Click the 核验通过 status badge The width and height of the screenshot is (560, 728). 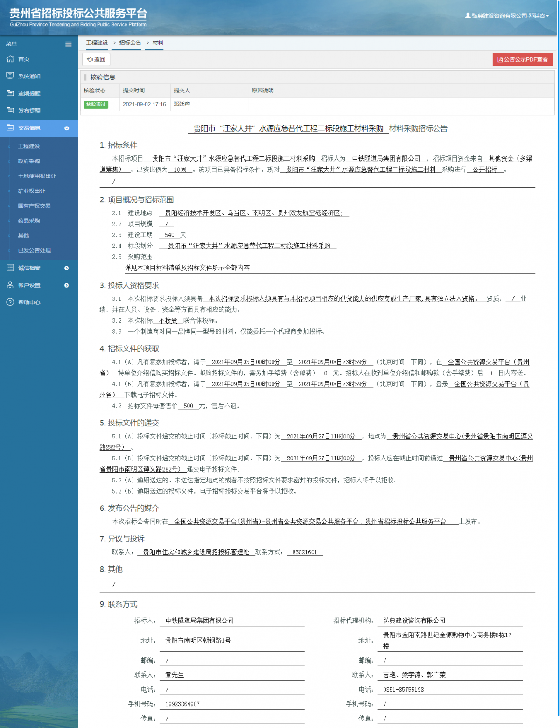96,105
